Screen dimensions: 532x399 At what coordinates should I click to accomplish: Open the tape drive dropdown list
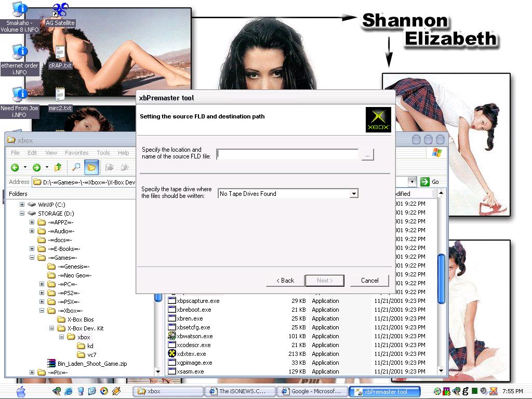(354, 194)
